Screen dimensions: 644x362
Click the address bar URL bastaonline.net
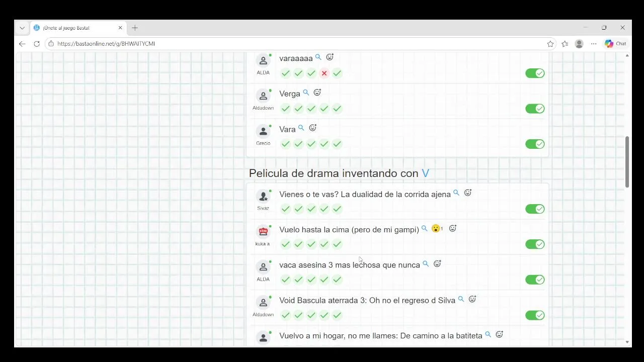[106, 44]
